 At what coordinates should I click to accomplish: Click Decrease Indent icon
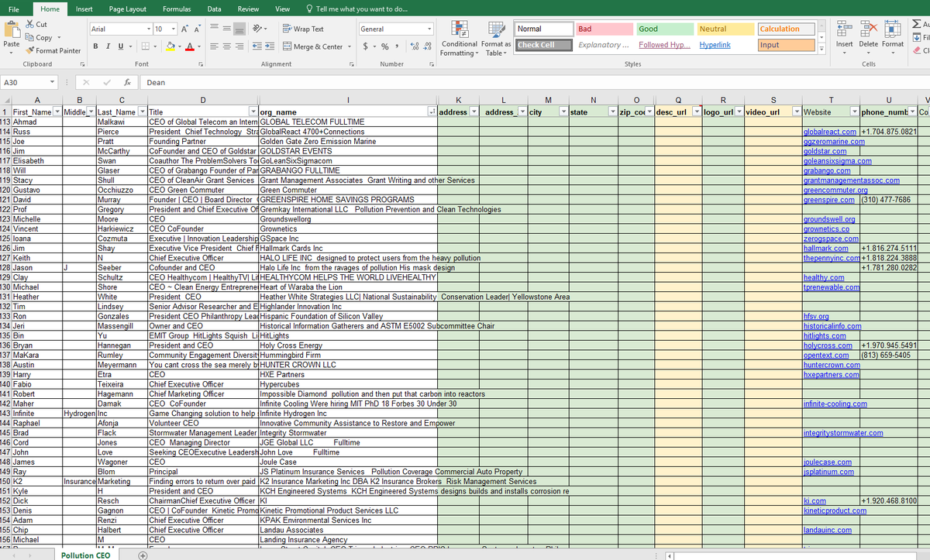coord(257,46)
